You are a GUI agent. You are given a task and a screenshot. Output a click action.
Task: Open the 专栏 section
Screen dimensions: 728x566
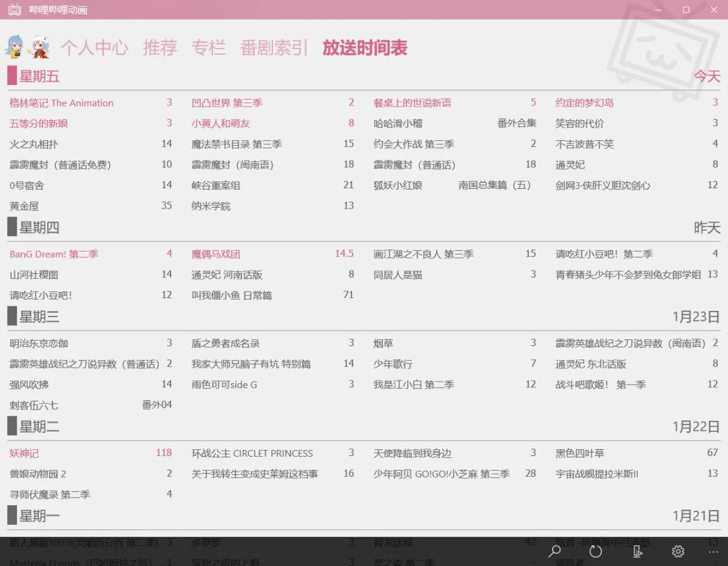209,47
